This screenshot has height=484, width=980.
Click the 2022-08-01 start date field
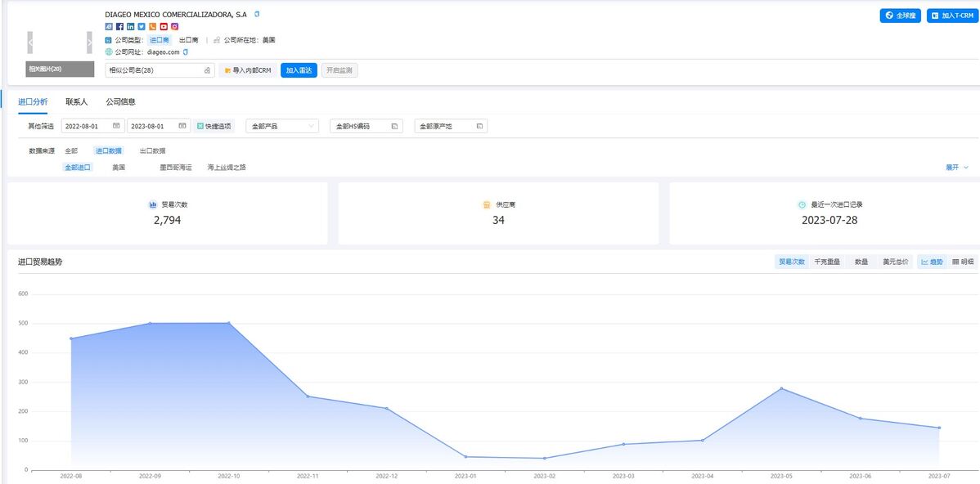coord(93,126)
